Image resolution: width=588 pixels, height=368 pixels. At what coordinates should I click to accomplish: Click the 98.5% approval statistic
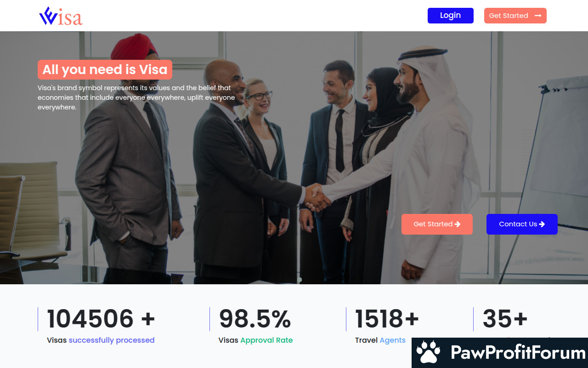tap(255, 319)
